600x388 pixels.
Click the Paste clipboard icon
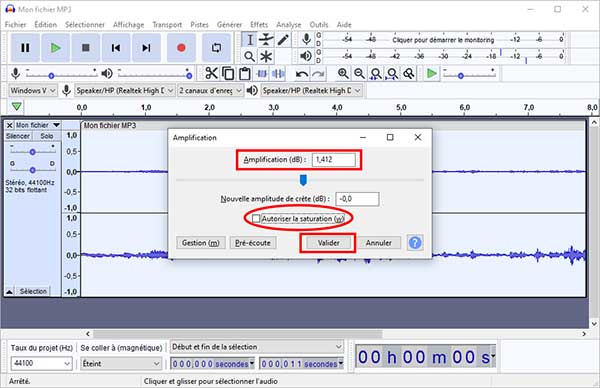[x=245, y=73]
